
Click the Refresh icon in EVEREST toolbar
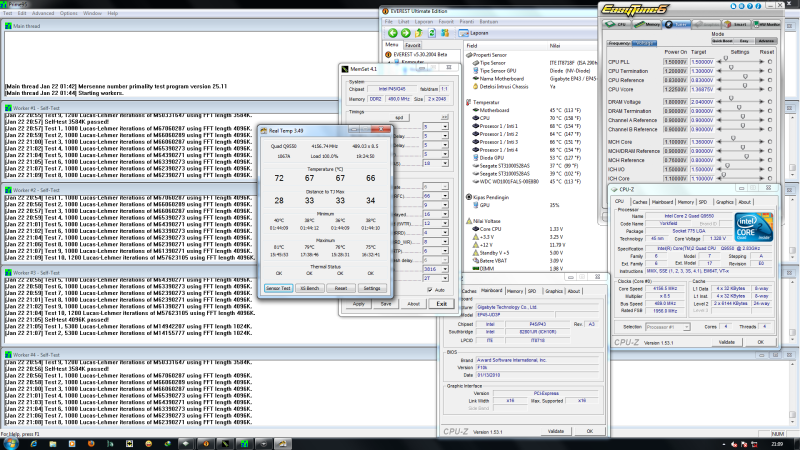432,33
